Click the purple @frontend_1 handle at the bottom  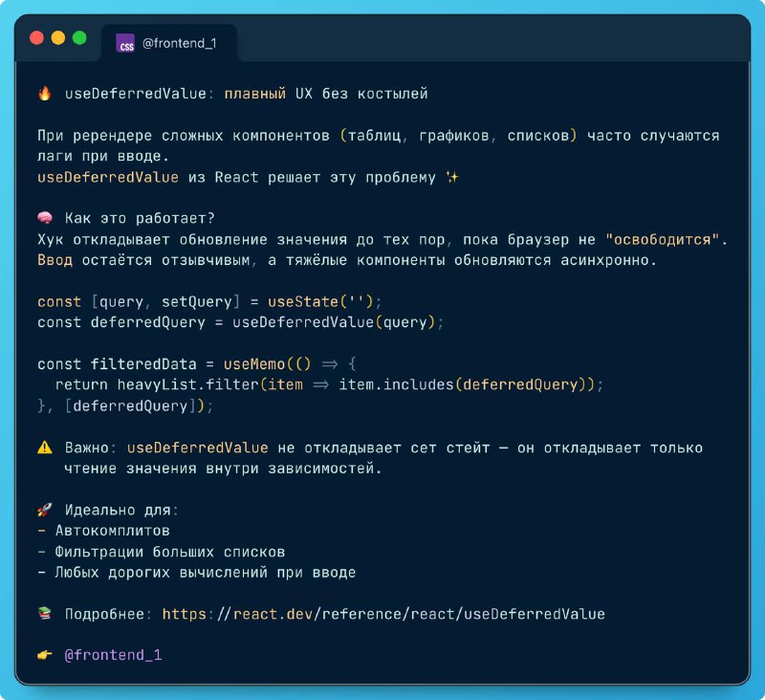point(113,655)
